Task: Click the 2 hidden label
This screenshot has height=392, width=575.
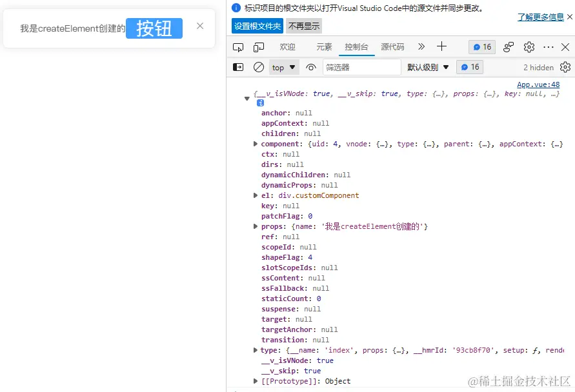Action: 538,68
